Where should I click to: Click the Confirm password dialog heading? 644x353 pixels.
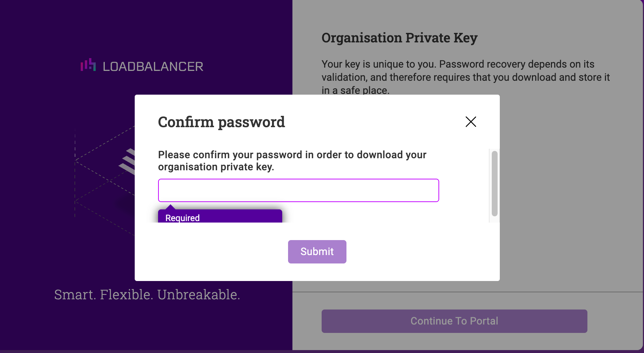[x=221, y=122]
